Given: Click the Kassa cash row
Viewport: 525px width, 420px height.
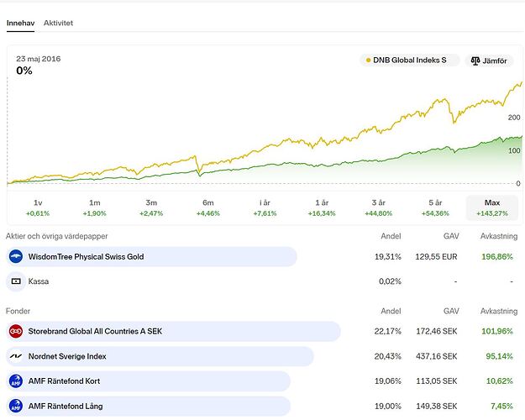Looking at the screenshot, I should click(262, 281).
